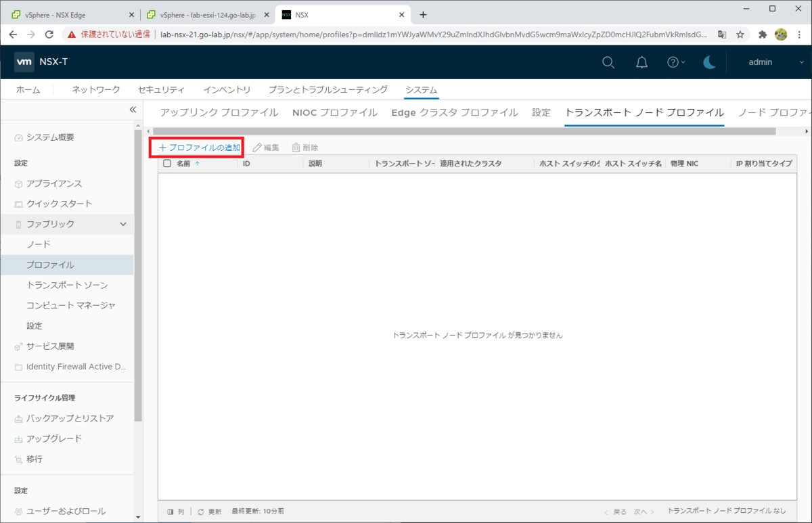Click プロファイルの追加 button

tap(199, 147)
